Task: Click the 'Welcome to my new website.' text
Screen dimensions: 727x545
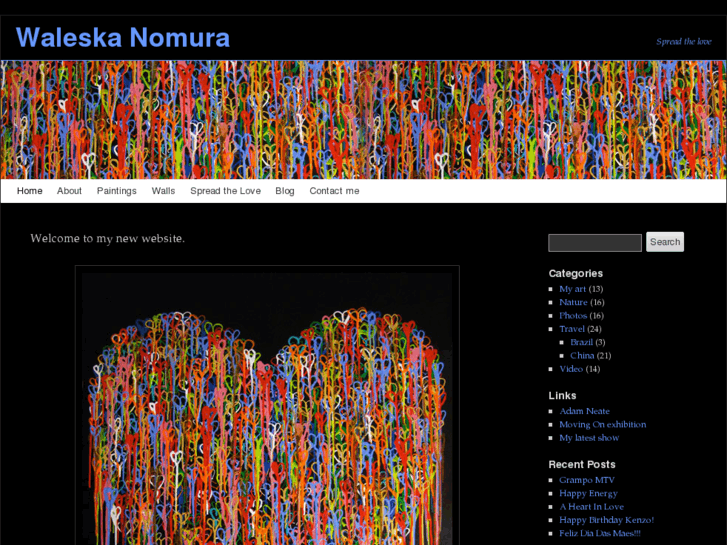Action: (108, 238)
